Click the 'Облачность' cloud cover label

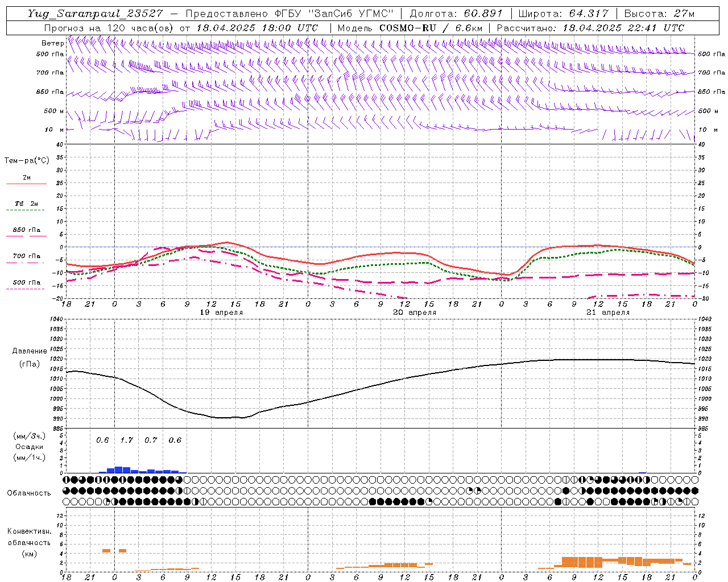click(x=29, y=493)
